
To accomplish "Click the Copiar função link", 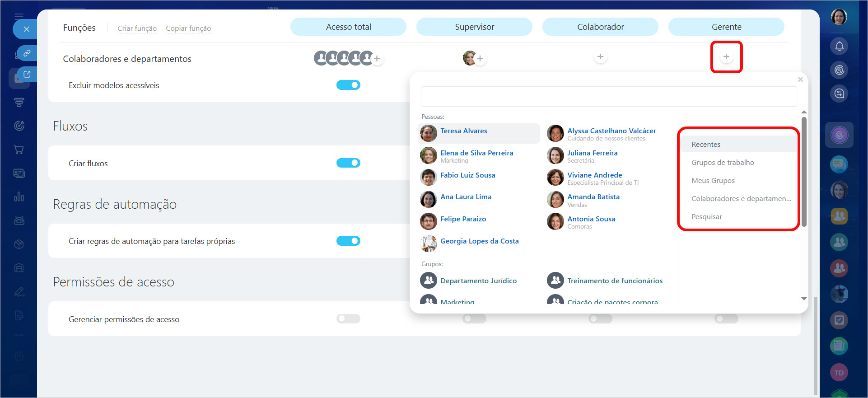I will pyautogui.click(x=188, y=28).
